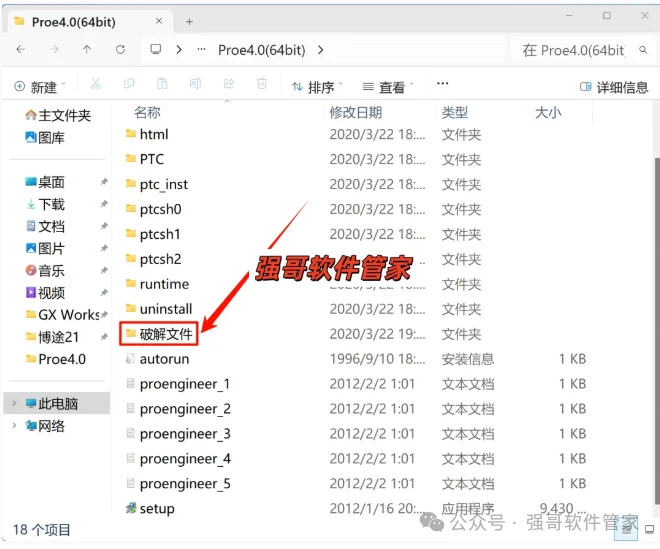Go back with the left arrow
Image resolution: width=660 pixels, height=549 pixels.
tap(20, 50)
